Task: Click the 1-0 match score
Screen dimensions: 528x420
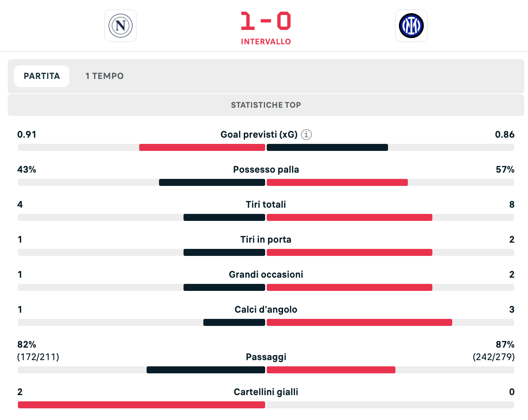Action: pyautogui.click(x=266, y=21)
